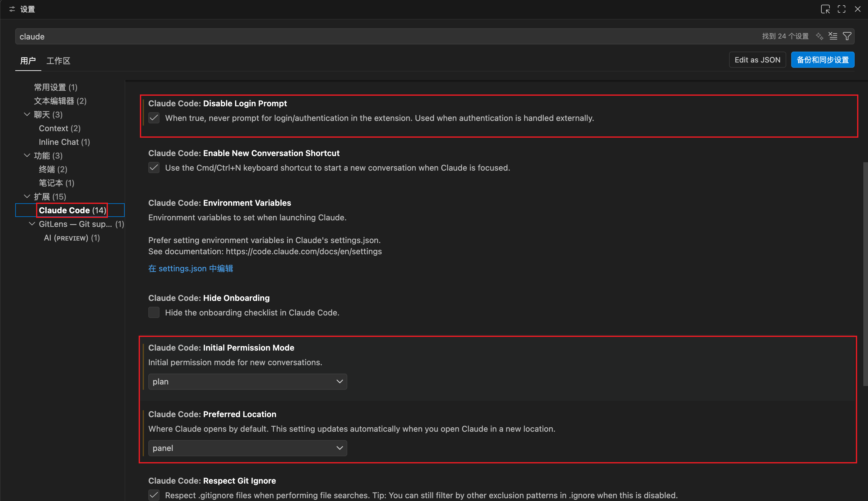Select 终端 (2) tree entry
868x501 pixels.
53,169
